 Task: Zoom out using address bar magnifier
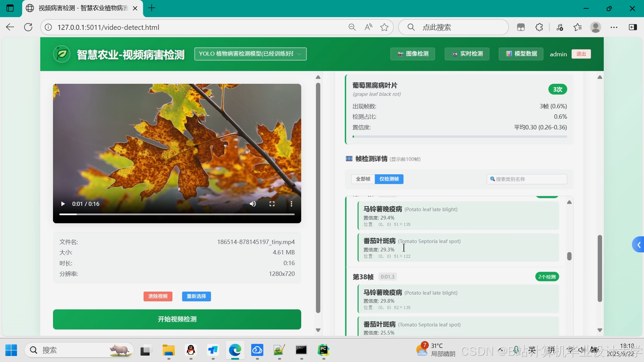coord(352,27)
